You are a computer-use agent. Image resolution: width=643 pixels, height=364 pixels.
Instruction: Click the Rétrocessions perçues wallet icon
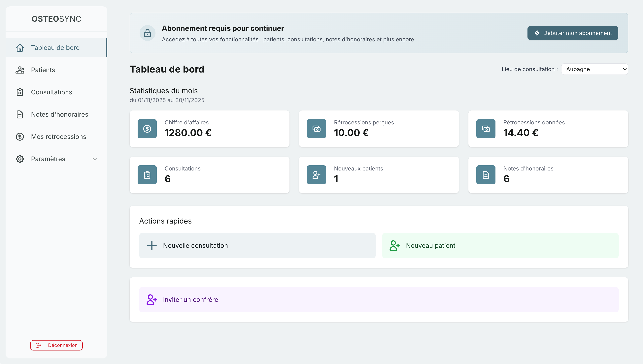tap(316, 129)
